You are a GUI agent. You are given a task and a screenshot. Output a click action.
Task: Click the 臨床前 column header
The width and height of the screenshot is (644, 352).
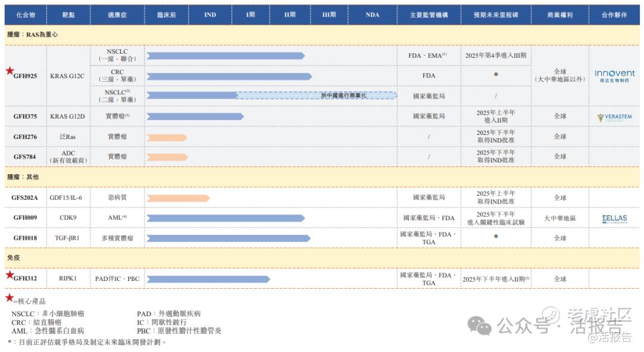pos(166,15)
